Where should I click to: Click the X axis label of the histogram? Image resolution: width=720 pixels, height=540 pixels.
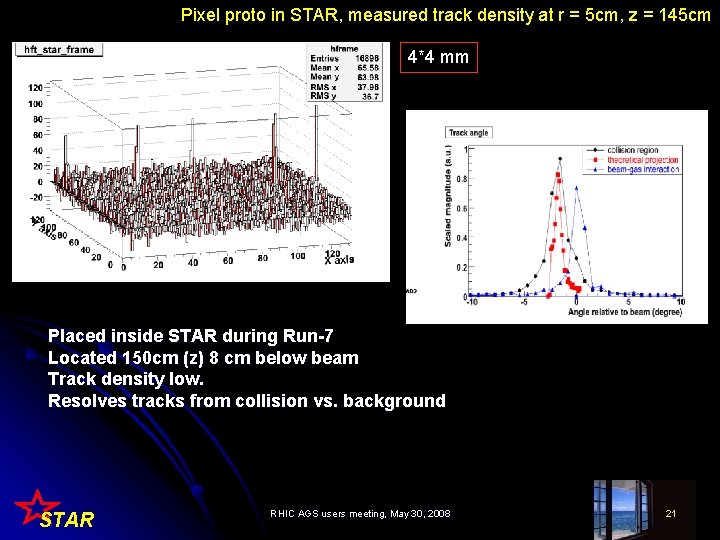[339, 260]
